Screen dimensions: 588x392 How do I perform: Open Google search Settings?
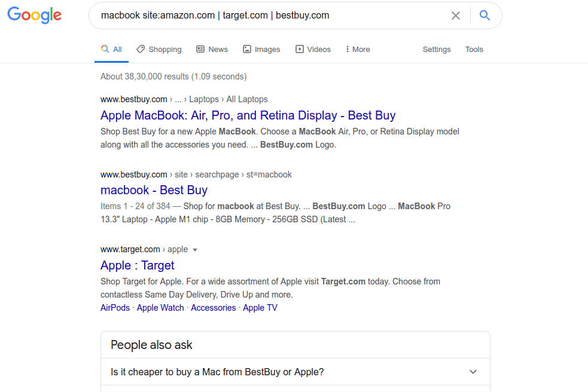[436, 49]
